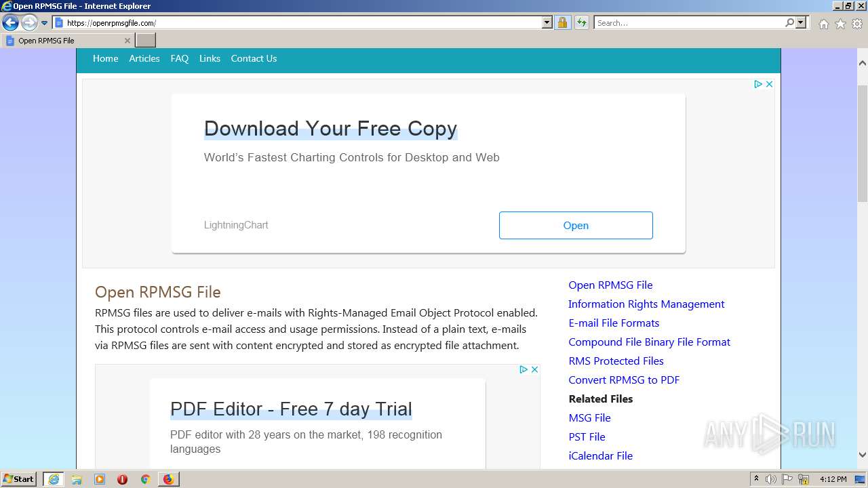This screenshot has height=488, width=868.
Task: Open the Articles menu item
Action: coord(144,58)
